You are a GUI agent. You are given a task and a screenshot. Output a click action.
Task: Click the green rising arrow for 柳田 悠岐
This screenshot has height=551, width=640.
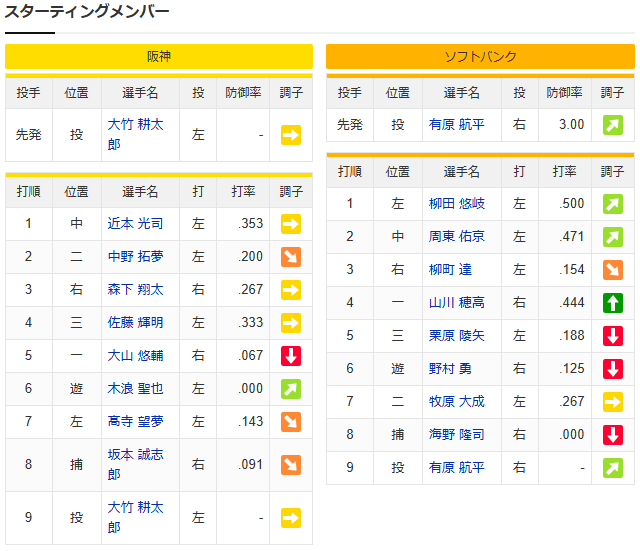tap(613, 204)
